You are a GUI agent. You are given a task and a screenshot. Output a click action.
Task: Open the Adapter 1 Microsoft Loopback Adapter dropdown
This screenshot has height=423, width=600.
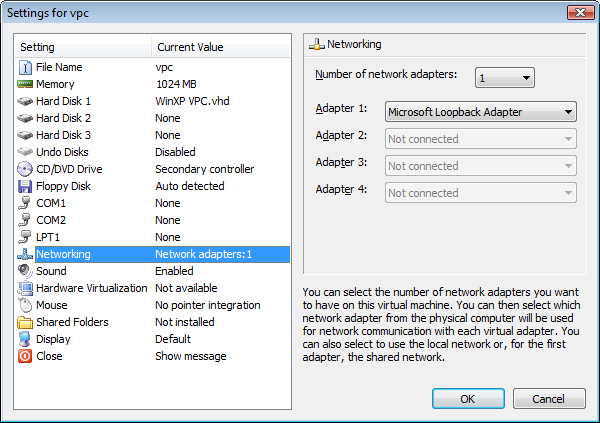(x=481, y=112)
